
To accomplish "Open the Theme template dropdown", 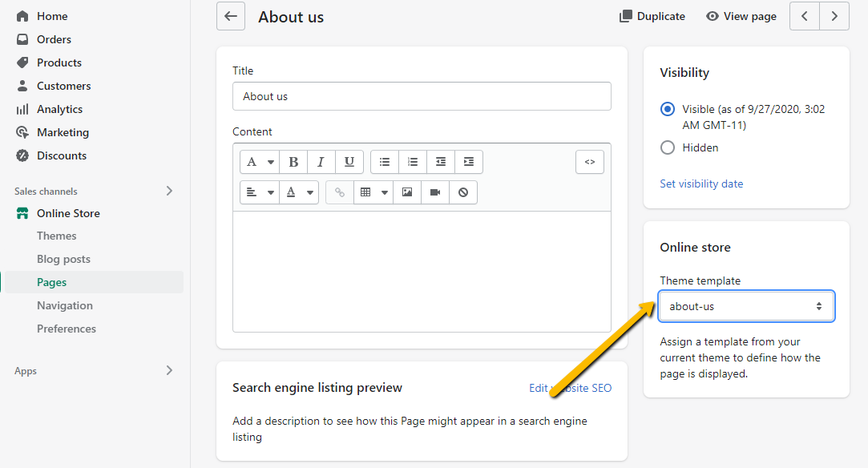I will pyautogui.click(x=746, y=306).
